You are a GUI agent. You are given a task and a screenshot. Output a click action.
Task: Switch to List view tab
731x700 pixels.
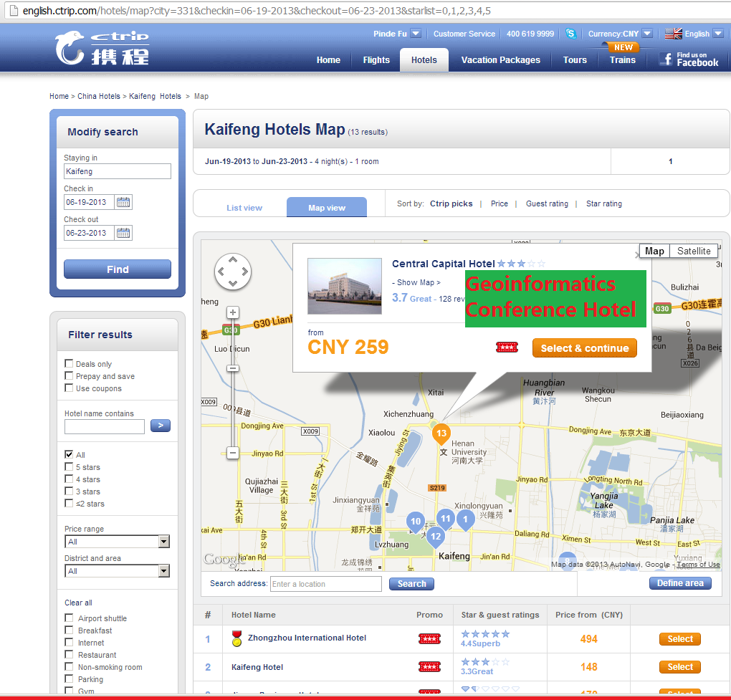pos(244,208)
